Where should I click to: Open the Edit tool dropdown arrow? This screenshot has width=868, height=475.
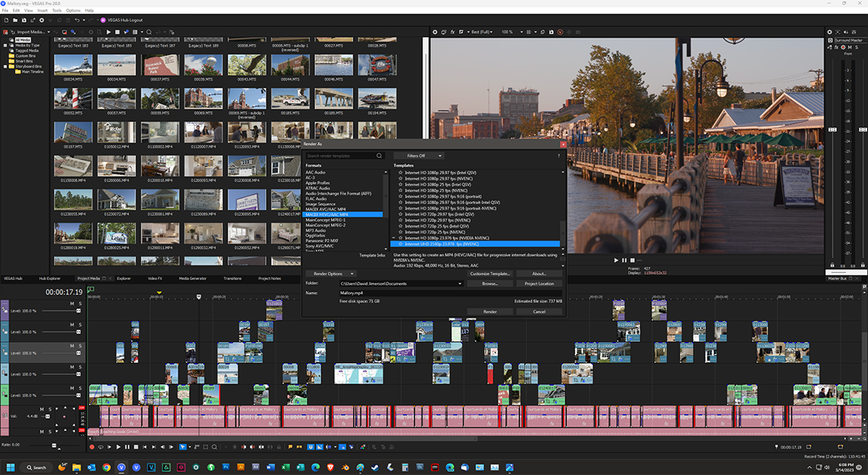coord(190,447)
